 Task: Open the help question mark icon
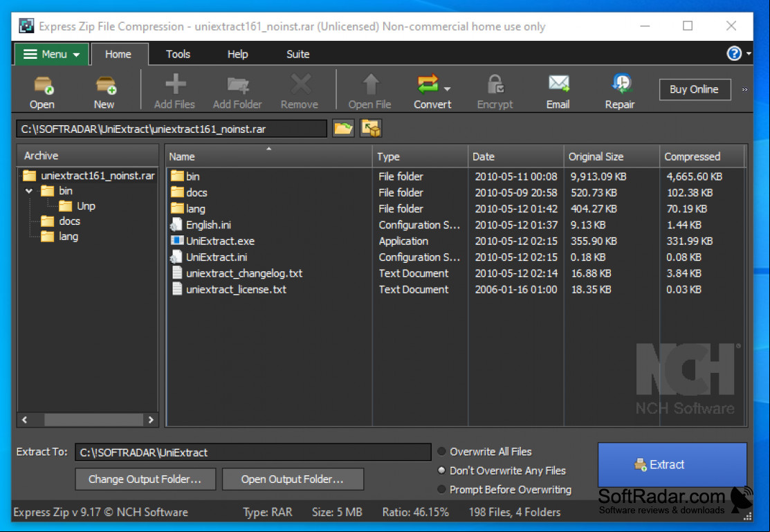(733, 53)
